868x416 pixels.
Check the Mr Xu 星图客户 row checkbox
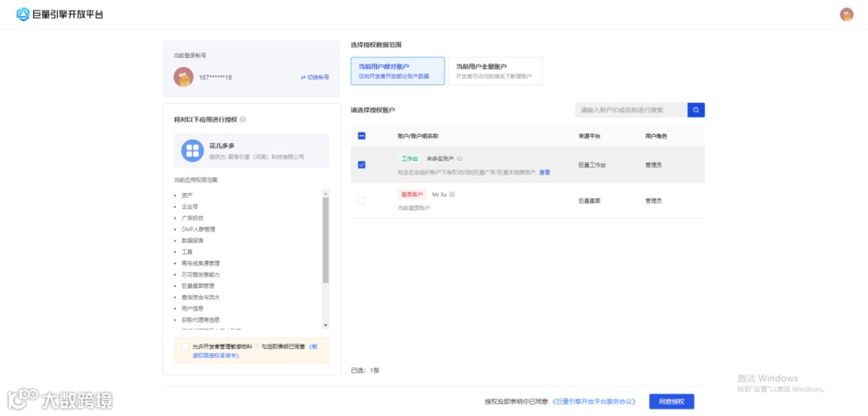coord(362,200)
